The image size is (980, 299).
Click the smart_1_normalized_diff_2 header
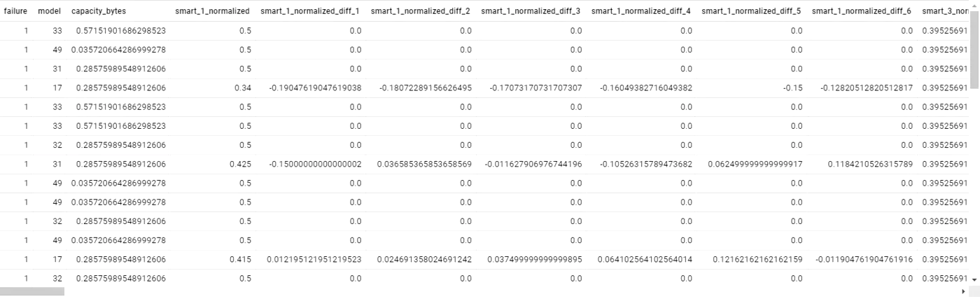coord(421,11)
